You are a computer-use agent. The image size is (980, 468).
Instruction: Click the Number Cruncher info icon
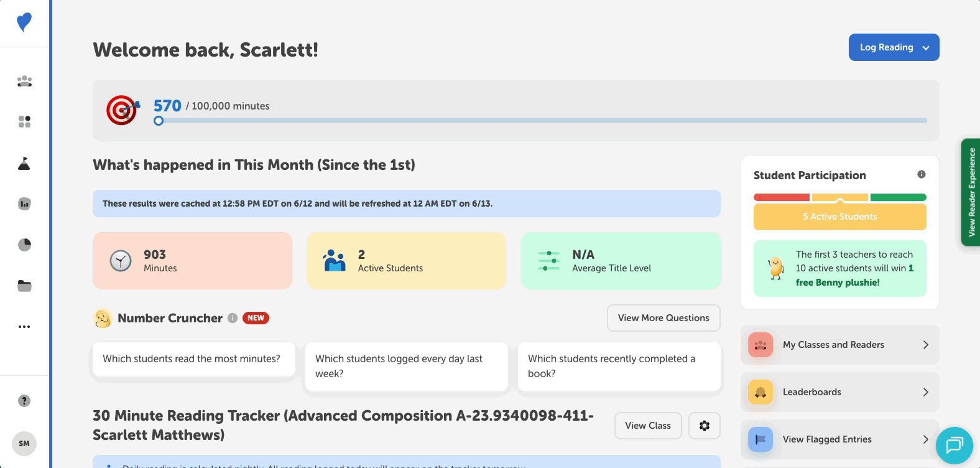pos(233,318)
